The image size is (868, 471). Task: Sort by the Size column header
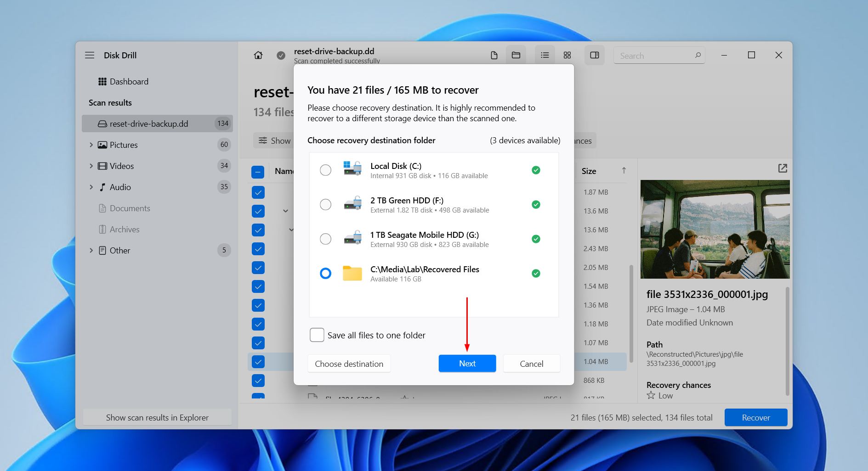[x=589, y=171]
